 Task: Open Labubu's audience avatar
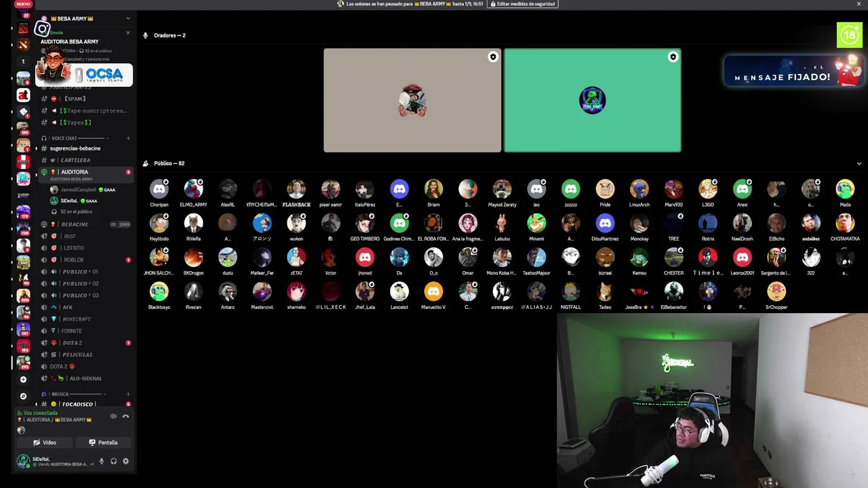point(502,223)
